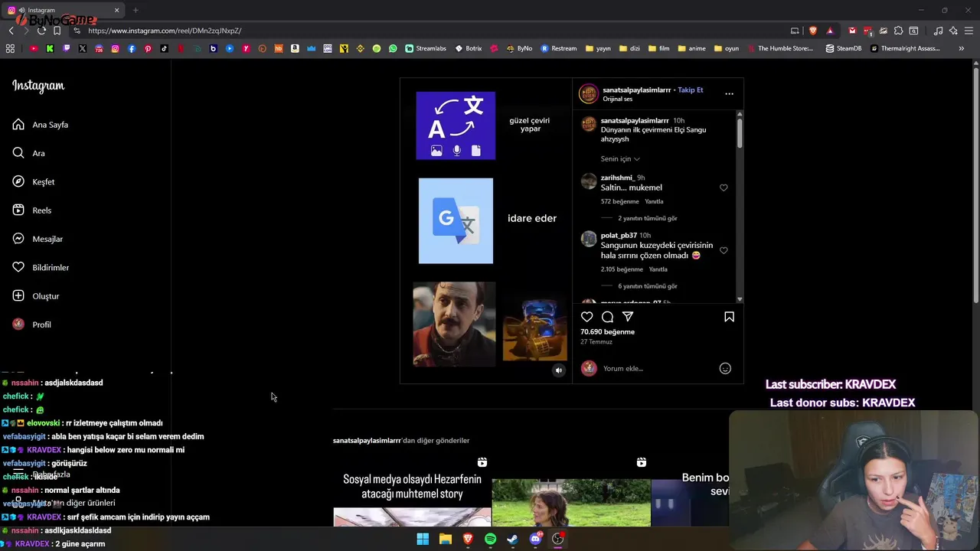Image resolution: width=980 pixels, height=551 pixels.
Task: Open Brave Shields lion icon
Action: tap(813, 31)
